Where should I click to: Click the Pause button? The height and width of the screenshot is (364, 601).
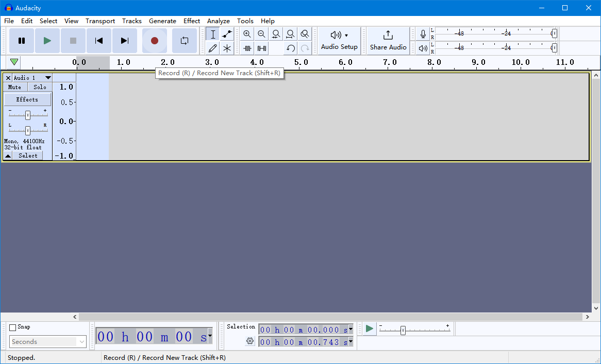tap(22, 41)
